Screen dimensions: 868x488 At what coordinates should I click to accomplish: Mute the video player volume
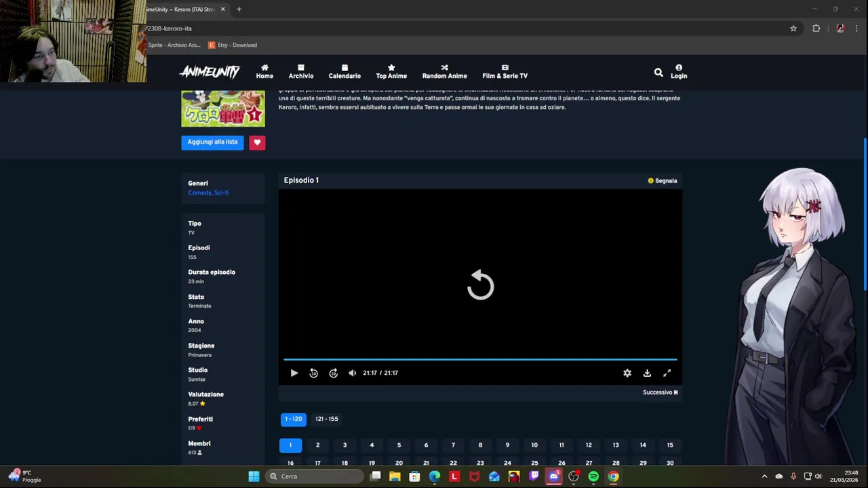coord(352,373)
